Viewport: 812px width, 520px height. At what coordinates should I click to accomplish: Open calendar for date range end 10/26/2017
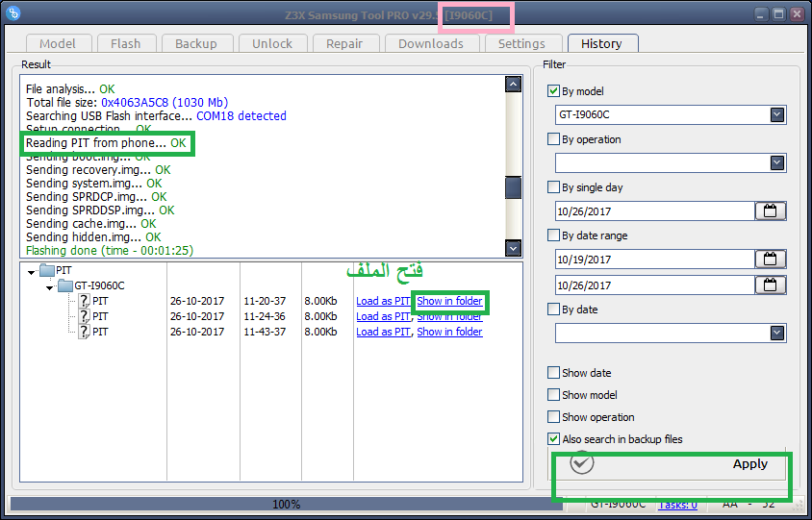(770, 285)
